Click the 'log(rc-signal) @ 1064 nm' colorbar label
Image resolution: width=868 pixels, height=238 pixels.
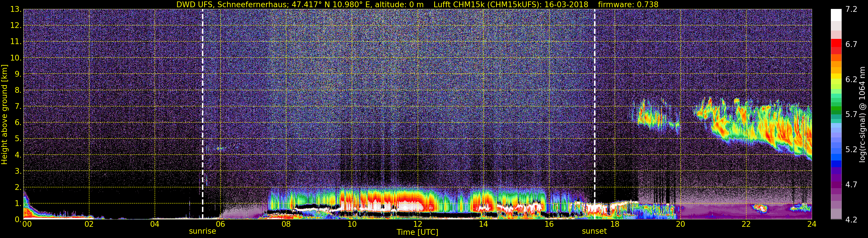[863, 114]
